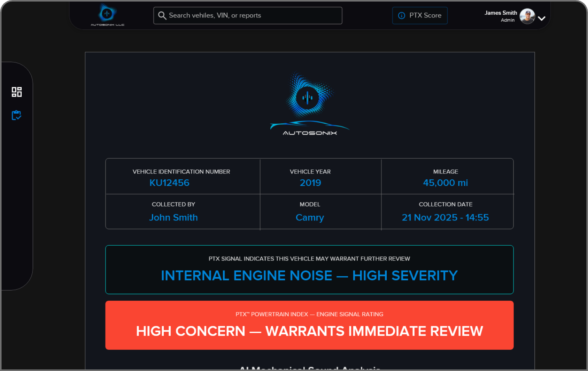Click the PTX Powertrain Index label text
588x371 pixels.
(x=309, y=314)
